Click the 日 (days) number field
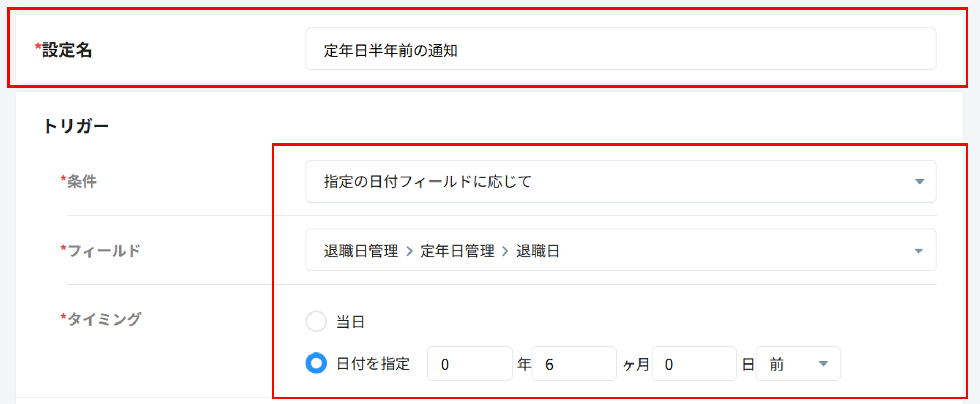Image resolution: width=980 pixels, height=404 pixels. [x=693, y=364]
